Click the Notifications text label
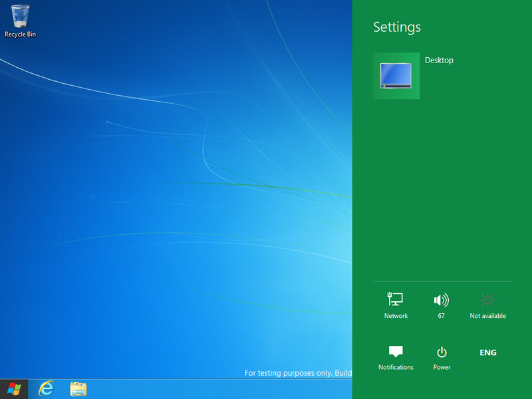The width and height of the screenshot is (532, 399). click(396, 367)
